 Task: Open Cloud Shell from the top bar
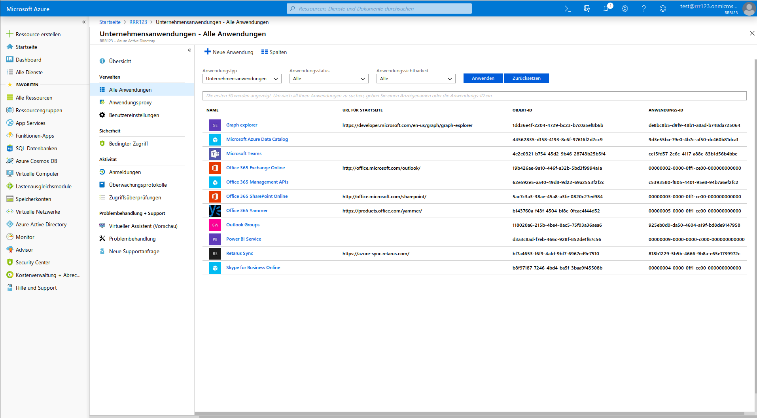coord(567,7)
